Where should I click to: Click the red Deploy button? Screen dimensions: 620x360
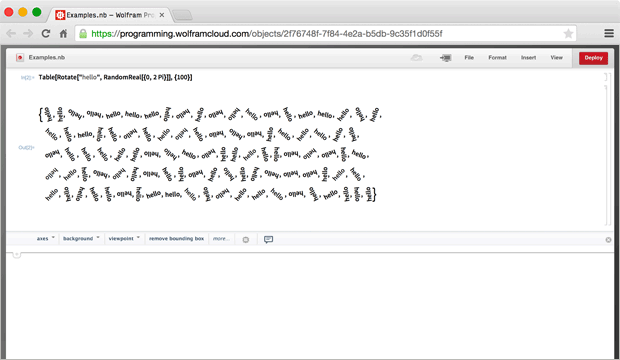tap(594, 58)
